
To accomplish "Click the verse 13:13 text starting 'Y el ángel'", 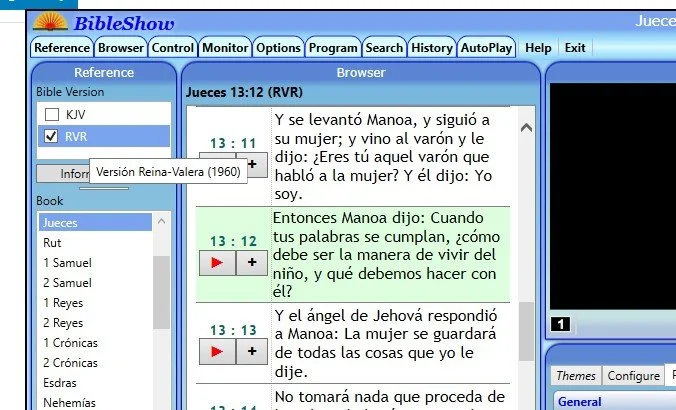I will (386, 343).
